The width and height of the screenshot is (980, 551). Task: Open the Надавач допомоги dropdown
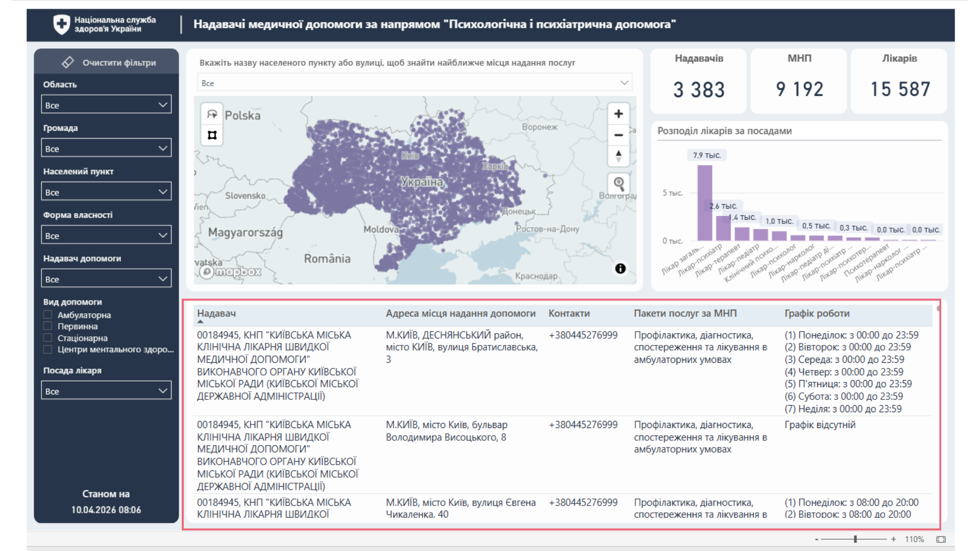[106, 279]
